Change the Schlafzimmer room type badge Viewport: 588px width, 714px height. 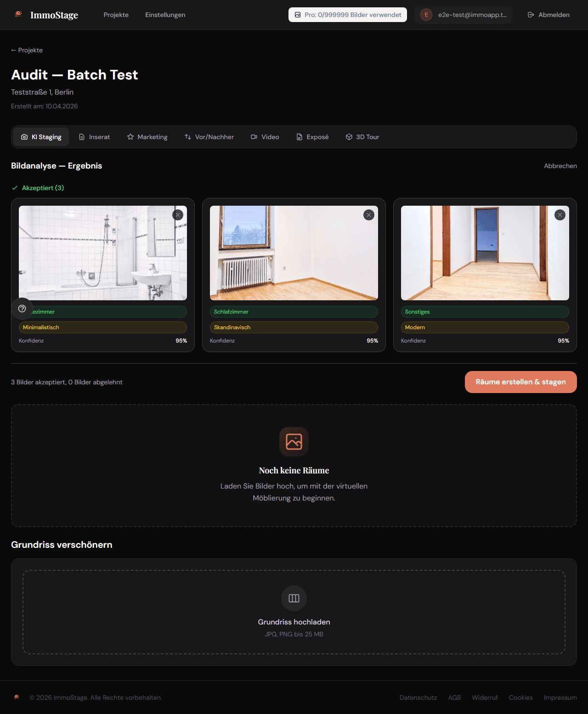(294, 312)
